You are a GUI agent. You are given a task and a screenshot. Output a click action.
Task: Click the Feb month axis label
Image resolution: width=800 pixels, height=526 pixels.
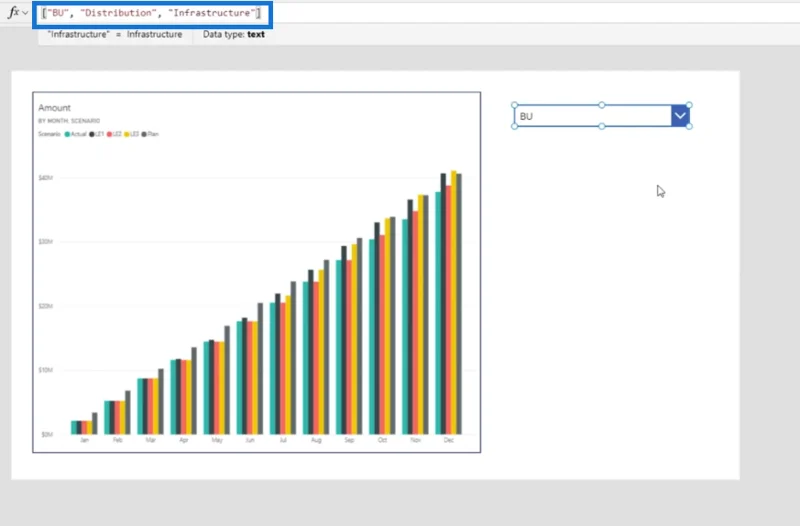point(117,440)
